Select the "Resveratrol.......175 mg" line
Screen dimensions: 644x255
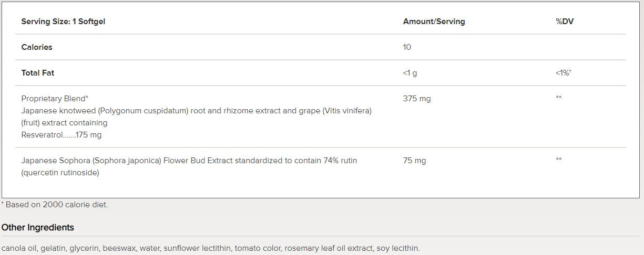click(62, 135)
